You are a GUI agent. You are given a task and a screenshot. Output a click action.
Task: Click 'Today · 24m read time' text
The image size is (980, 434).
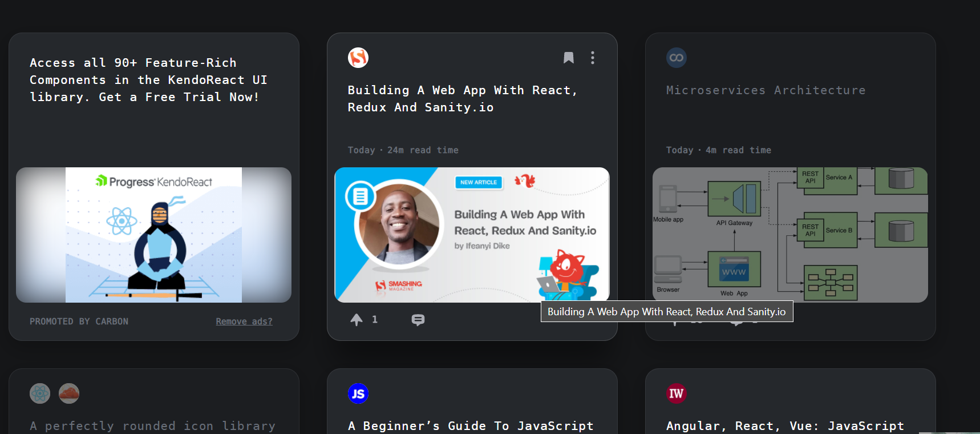pyautogui.click(x=403, y=150)
